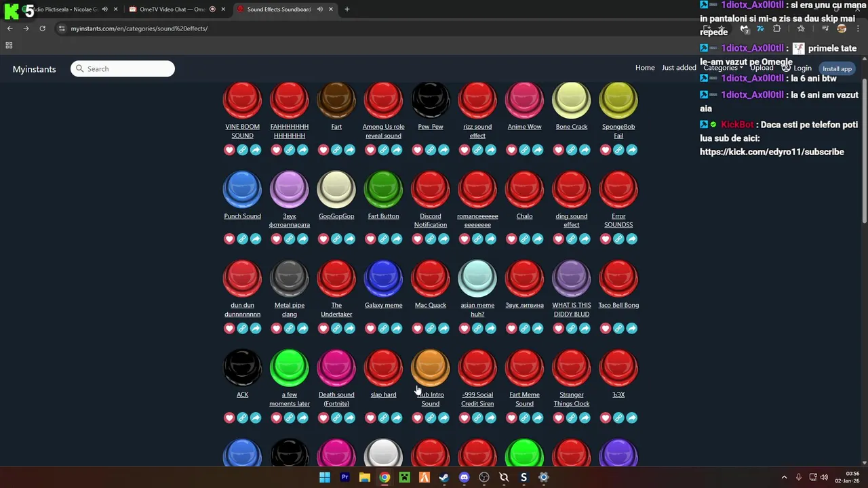This screenshot has width=868, height=488.
Task: Toggle heart under WHAT IS THIS DIDDY BLUD
Action: point(559,328)
